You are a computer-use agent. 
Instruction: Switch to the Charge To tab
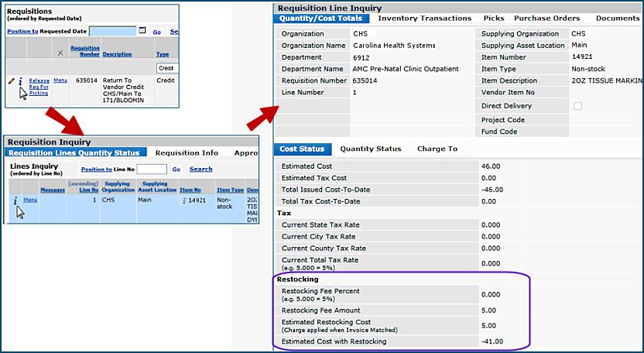pyautogui.click(x=437, y=149)
